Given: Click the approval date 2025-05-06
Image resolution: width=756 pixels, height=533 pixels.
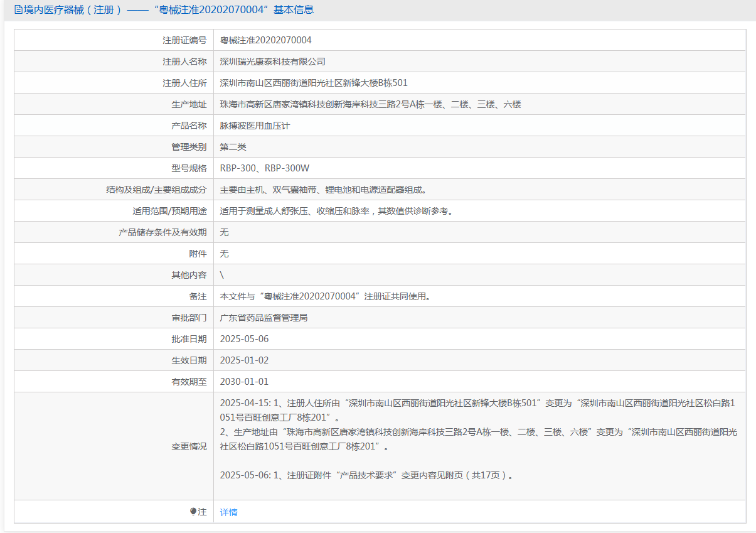Looking at the screenshot, I should [x=244, y=339].
